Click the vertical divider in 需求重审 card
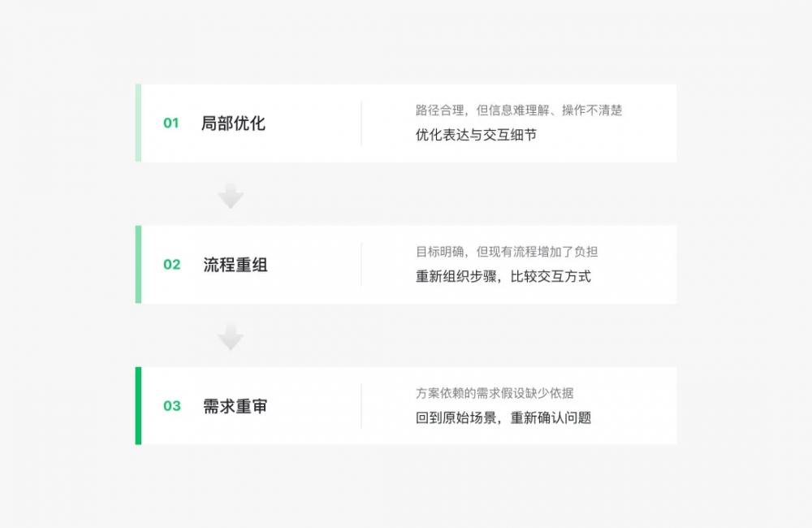The width and height of the screenshot is (812, 528). (x=361, y=405)
